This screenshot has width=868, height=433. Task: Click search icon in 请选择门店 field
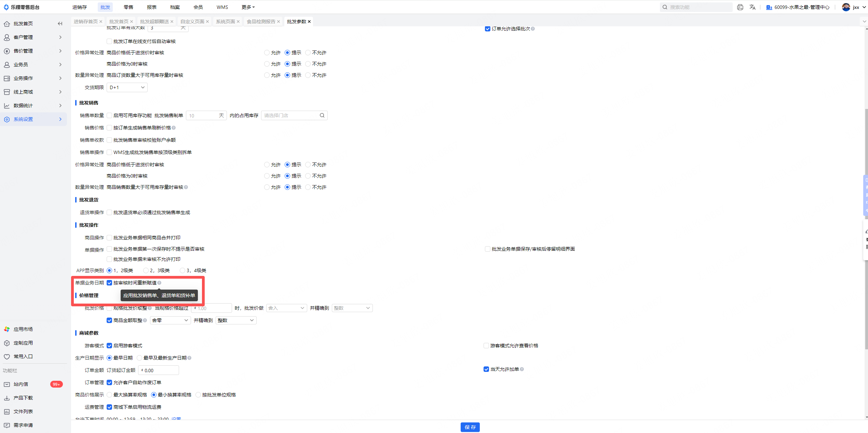point(322,115)
